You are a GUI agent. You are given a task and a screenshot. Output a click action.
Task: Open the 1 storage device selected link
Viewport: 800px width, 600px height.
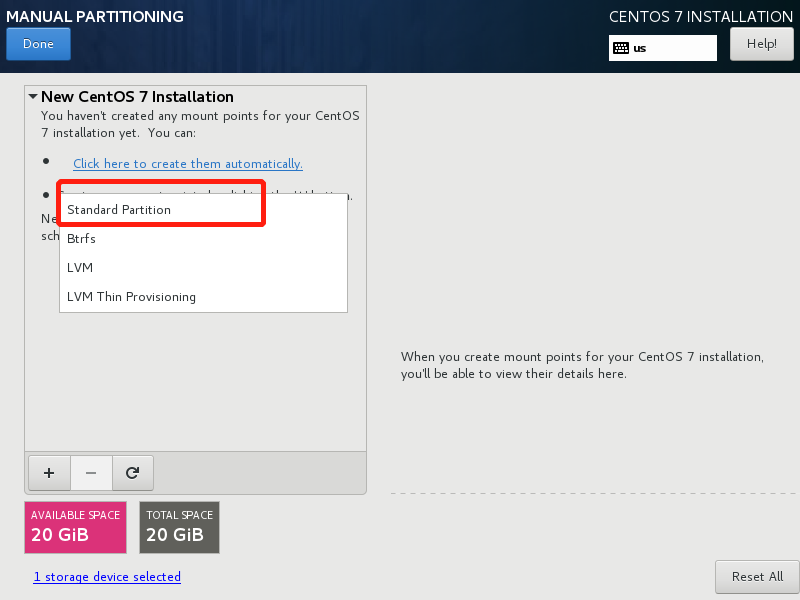point(107,577)
